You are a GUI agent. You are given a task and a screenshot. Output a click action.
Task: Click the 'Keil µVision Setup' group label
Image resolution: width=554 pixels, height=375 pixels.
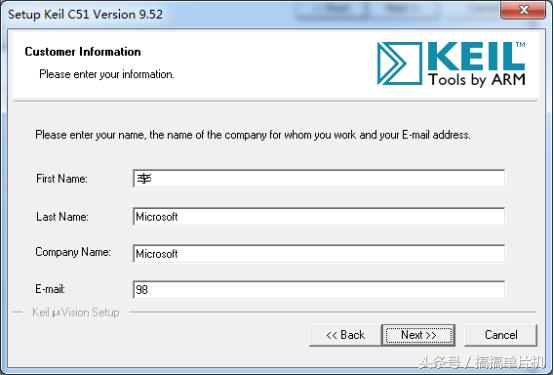click(76, 312)
